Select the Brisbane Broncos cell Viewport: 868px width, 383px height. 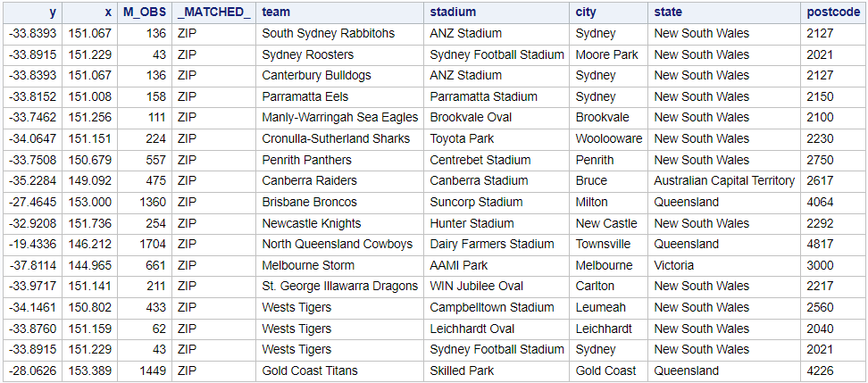pyautogui.click(x=309, y=203)
